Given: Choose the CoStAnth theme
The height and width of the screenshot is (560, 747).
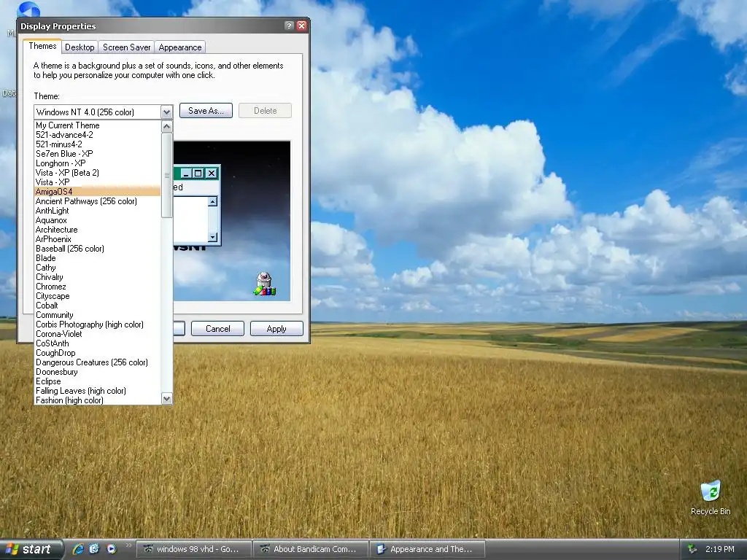Looking at the screenshot, I should tap(97, 343).
